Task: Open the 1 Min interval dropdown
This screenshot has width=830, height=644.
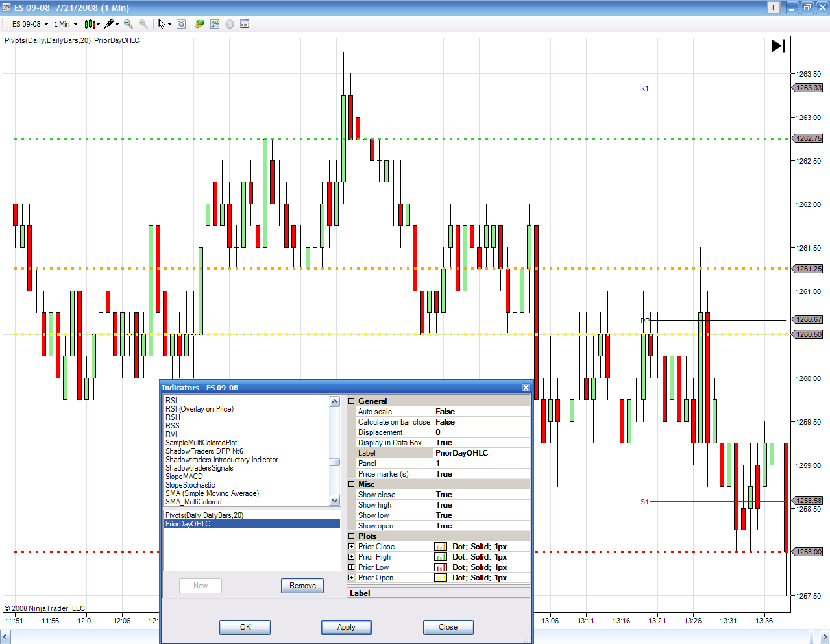Action: (66, 24)
